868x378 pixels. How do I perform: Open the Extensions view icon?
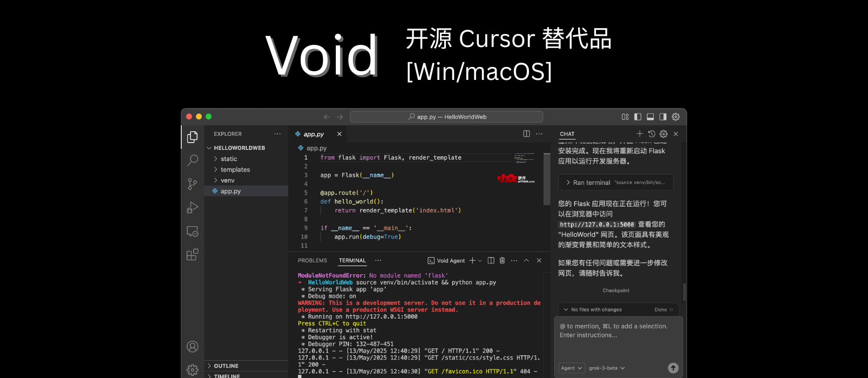(x=192, y=255)
